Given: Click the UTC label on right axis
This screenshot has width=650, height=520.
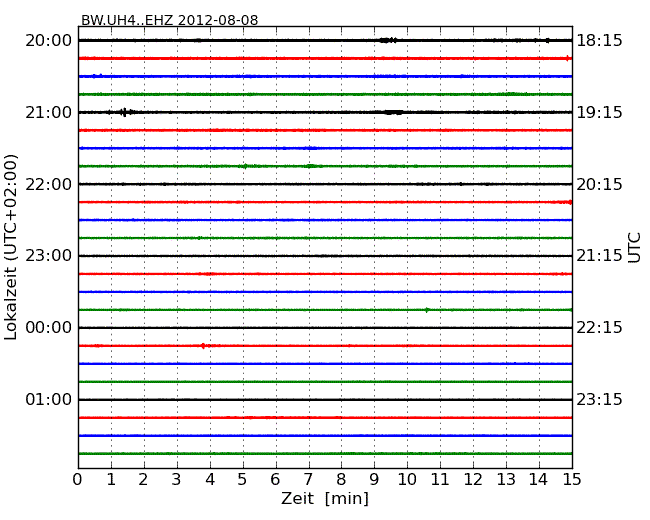Looking at the screenshot, I should (x=635, y=247).
